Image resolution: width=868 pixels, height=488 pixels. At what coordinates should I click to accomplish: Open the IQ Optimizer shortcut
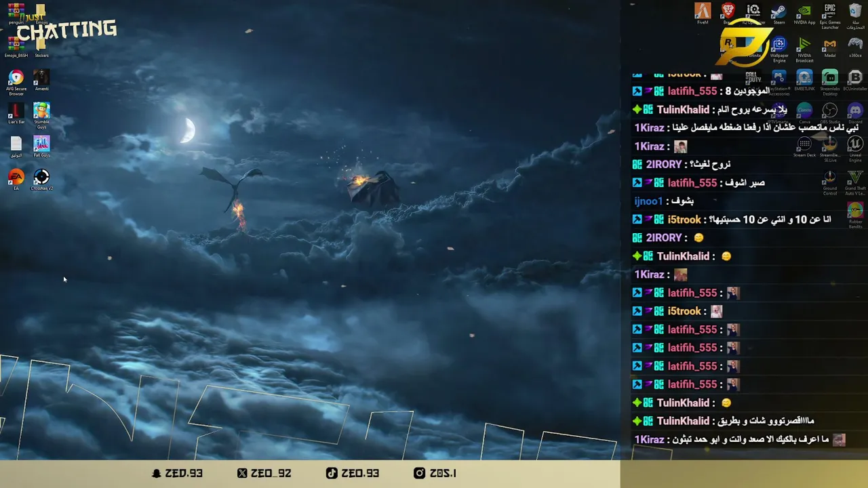[x=753, y=14]
